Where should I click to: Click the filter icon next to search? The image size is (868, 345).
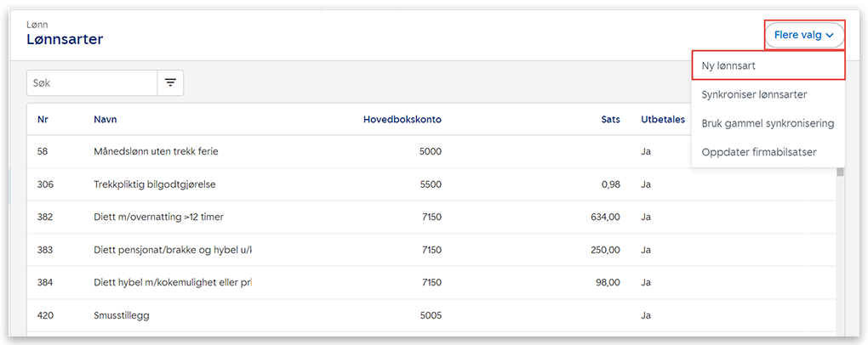[x=170, y=82]
